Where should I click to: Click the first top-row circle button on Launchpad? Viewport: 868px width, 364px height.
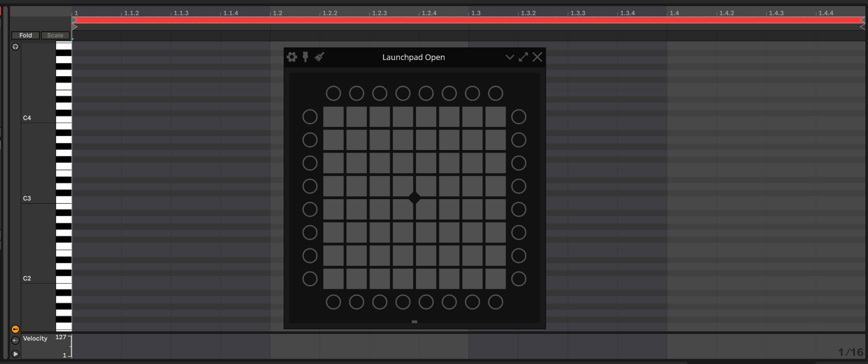[x=333, y=93]
